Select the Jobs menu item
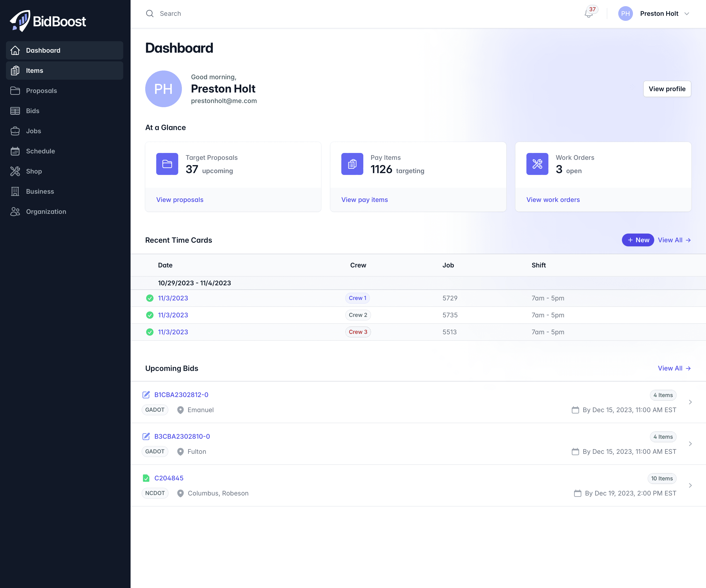The height and width of the screenshot is (588, 706). tap(33, 131)
